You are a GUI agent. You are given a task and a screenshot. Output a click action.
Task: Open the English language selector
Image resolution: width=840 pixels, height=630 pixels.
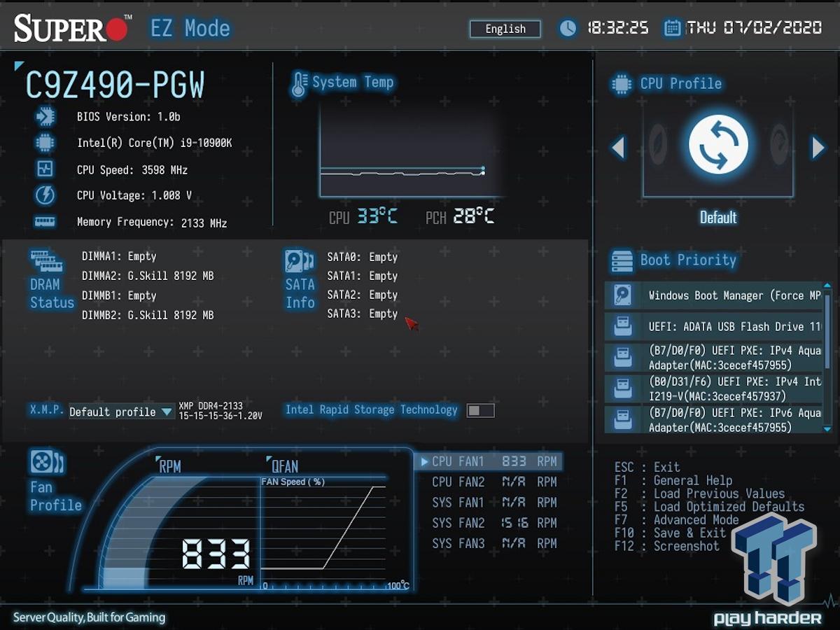coord(505,29)
